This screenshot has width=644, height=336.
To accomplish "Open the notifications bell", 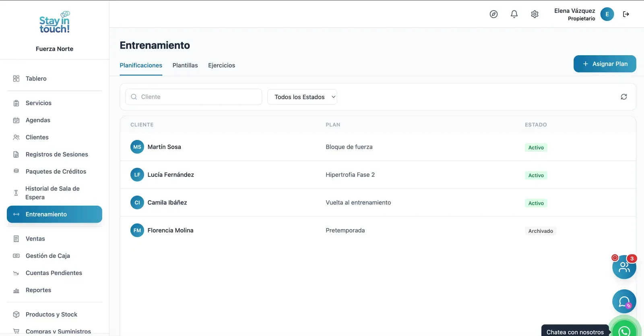I will [514, 14].
